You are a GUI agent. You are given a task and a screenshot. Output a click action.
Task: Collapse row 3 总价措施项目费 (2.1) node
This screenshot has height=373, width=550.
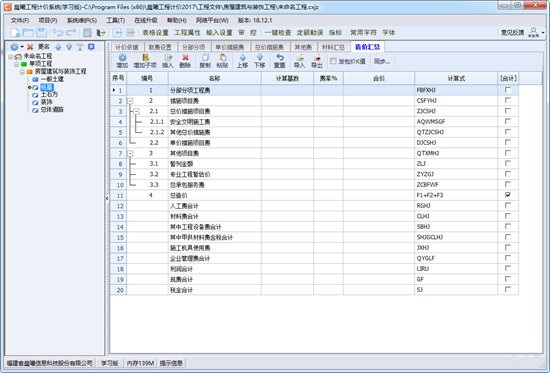[136, 112]
